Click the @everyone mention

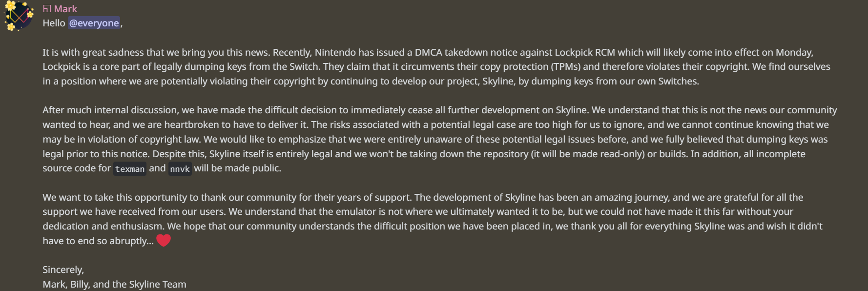(94, 23)
